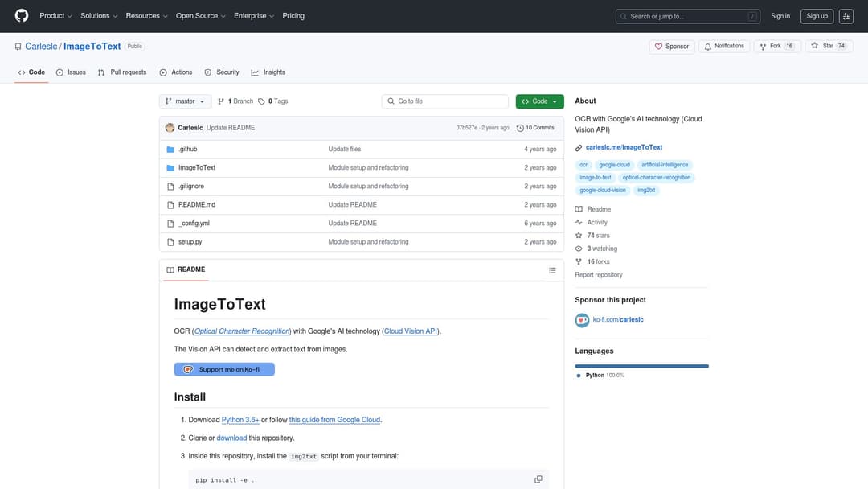Image resolution: width=868 pixels, height=489 pixels.
Task: Click the command palette icon beside Sign up
Action: coord(845,17)
